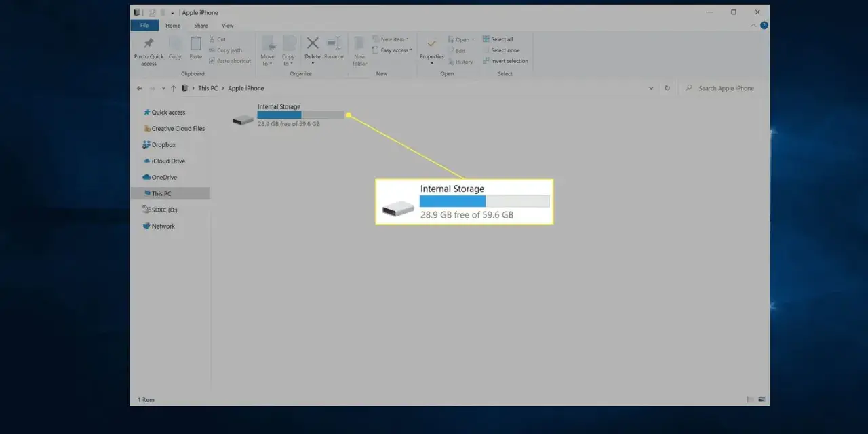
Task: Click the Forward navigation arrow
Action: [x=152, y=88]
